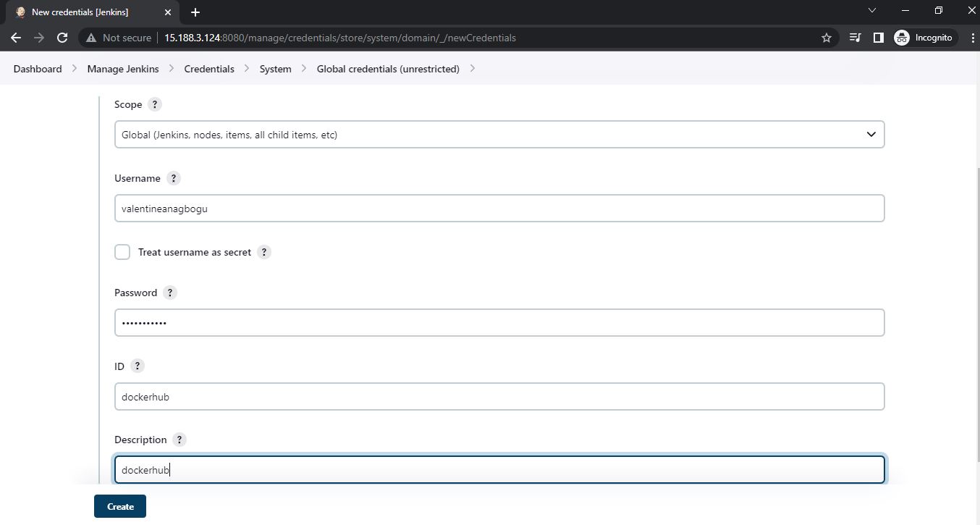Screen dimensions: 980x525
Task: Open the Scope field help icon
Action: point(154,104)
